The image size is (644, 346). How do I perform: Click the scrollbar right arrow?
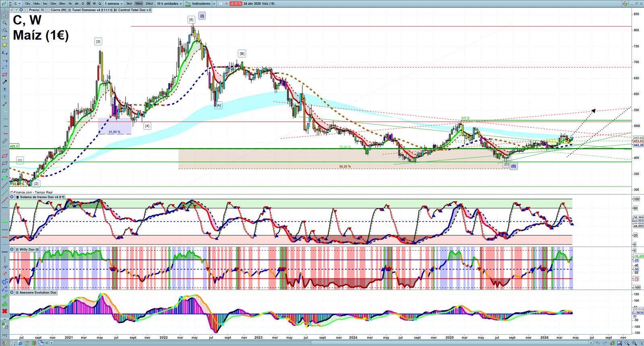(591, 343)
